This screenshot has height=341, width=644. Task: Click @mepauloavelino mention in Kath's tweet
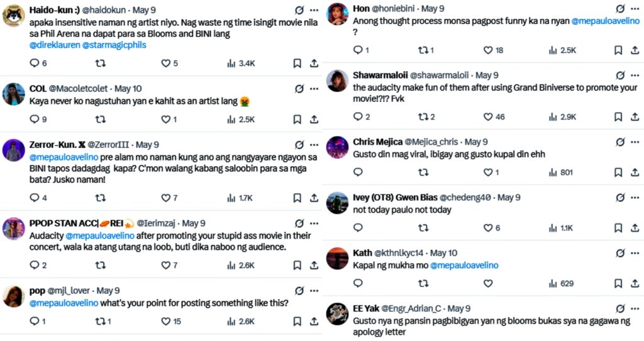(464, 265)
